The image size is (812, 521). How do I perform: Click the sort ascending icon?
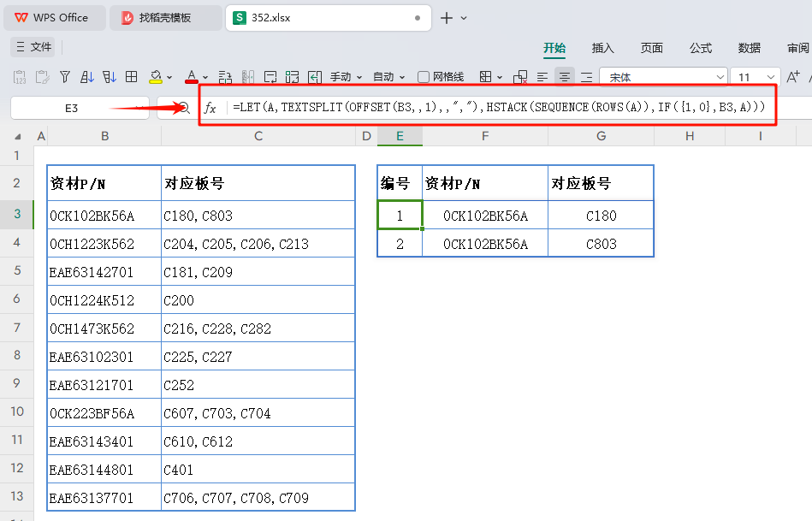coord(87,77)
